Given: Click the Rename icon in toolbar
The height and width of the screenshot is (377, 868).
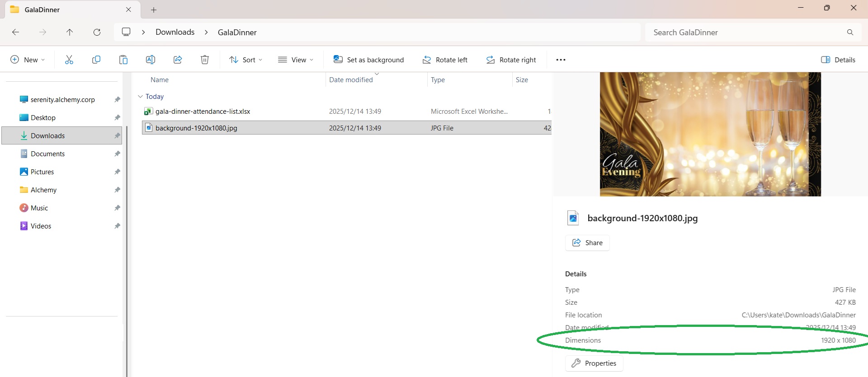Looking at the screenshot, I should point(151,60).
